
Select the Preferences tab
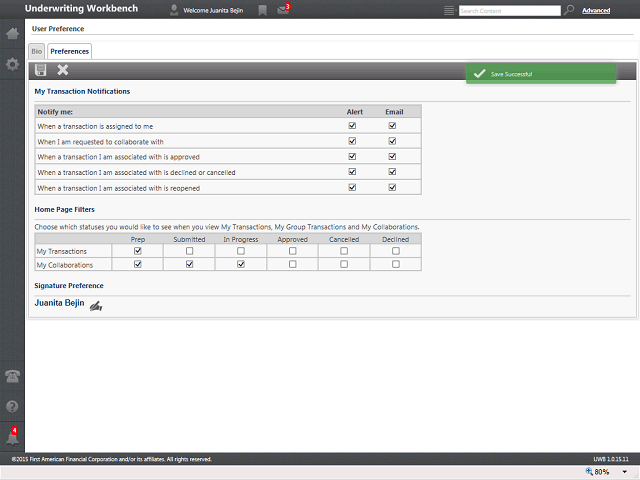[69, 51]
